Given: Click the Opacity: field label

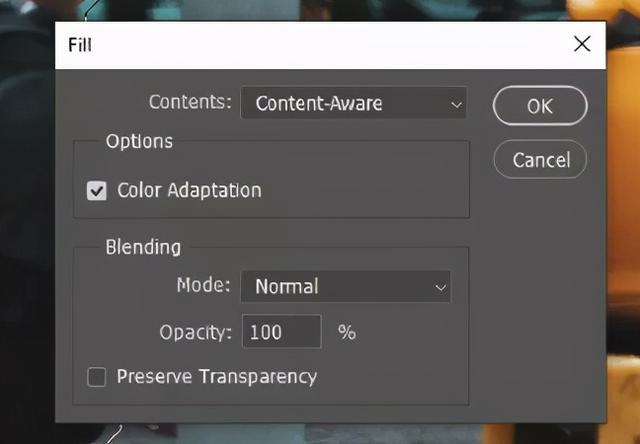Looking at the screenshot, I should tap(196, 333).
